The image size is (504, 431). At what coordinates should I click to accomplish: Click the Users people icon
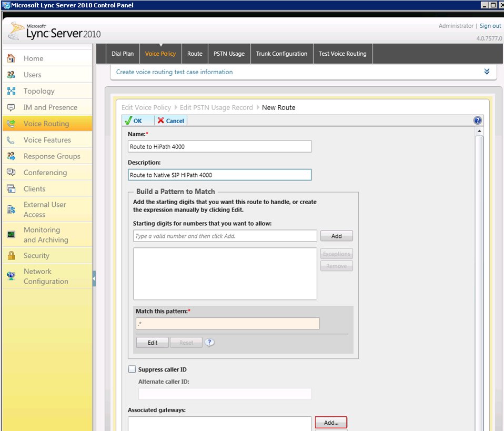coord(11,75)
